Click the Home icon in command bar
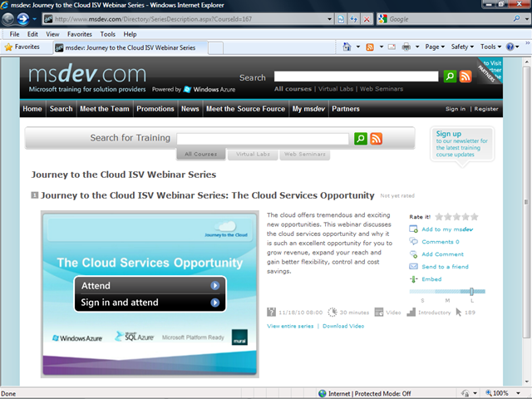The image size is (532, 399). pyautogui.click(x=347, y=47)
